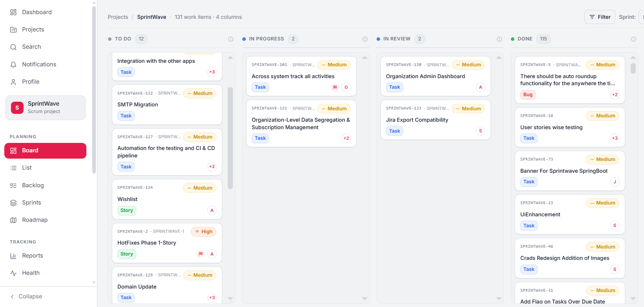Click the TO DO column info icon
The image size is (644, 307).
[x=231, y=39]
